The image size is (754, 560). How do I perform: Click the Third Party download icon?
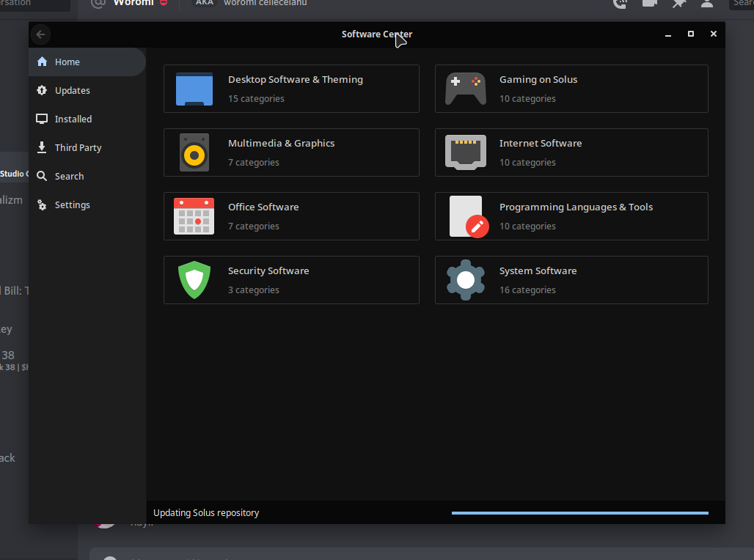click(43, 147)
